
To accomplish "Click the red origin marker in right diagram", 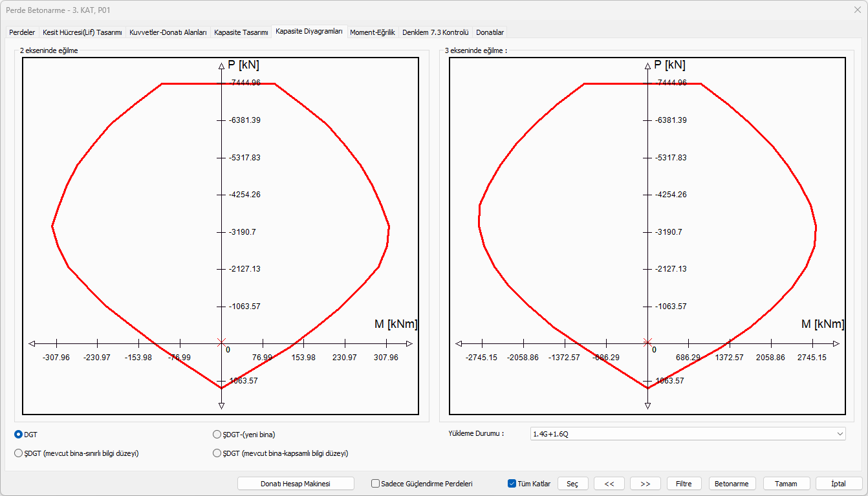I will [x=647, y=342].
